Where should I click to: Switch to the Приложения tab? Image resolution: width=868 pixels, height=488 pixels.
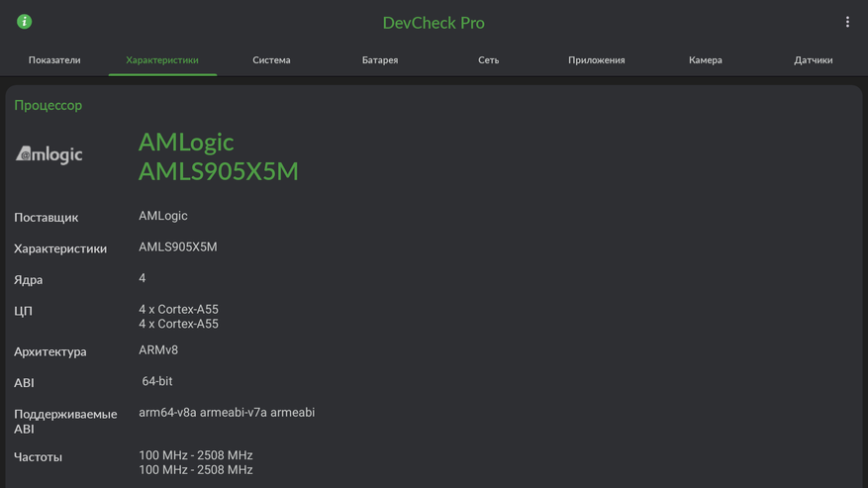(x=596, y=59)
